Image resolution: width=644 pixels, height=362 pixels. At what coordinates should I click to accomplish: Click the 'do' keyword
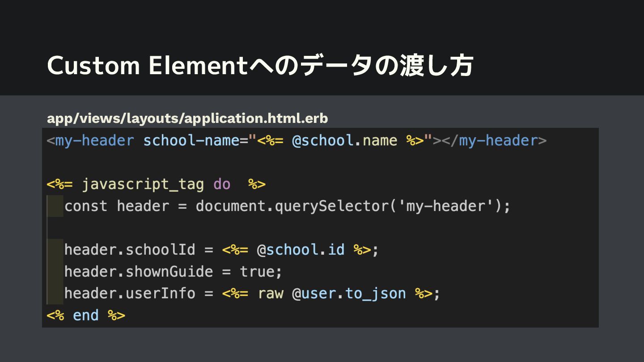222,184
